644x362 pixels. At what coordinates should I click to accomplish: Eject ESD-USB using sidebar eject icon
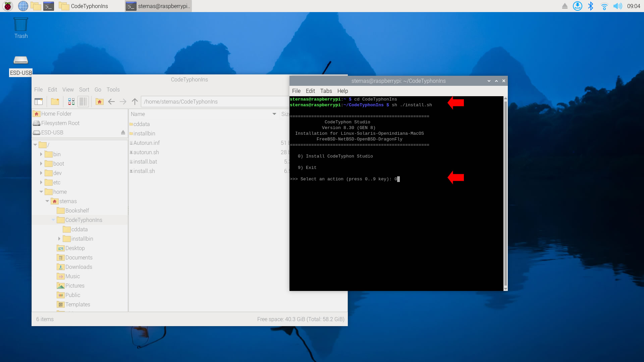coord(123,132)
